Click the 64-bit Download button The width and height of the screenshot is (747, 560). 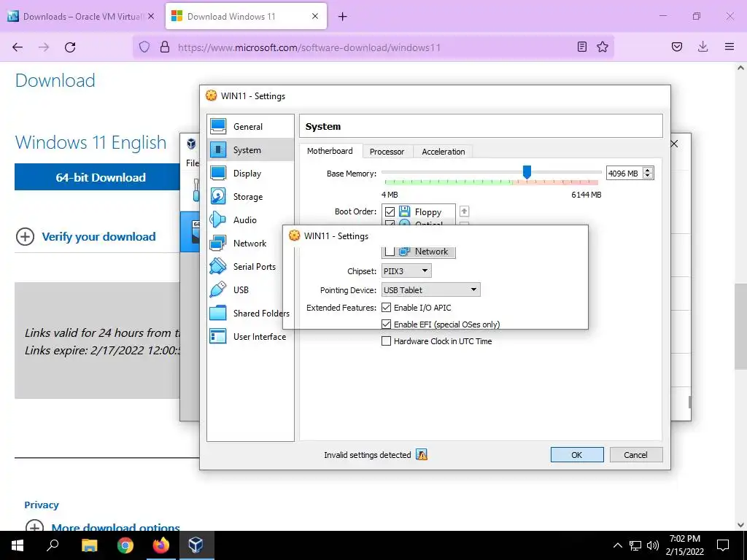98,177
